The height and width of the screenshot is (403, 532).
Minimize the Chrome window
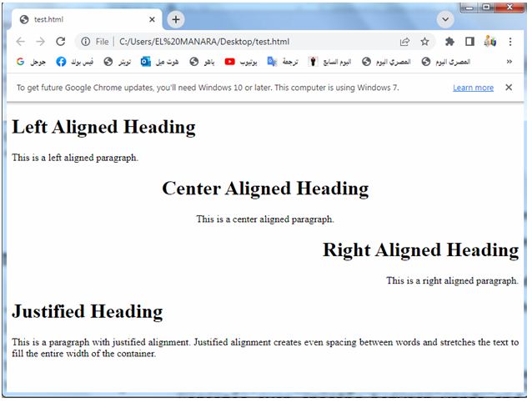[x=469, y=8]
